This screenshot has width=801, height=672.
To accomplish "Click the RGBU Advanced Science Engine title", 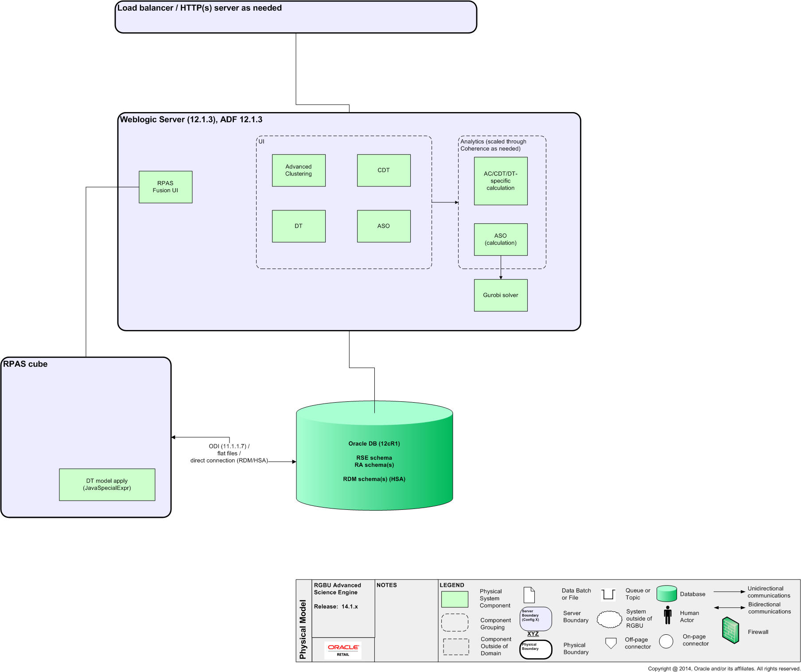I will (338, 589).
